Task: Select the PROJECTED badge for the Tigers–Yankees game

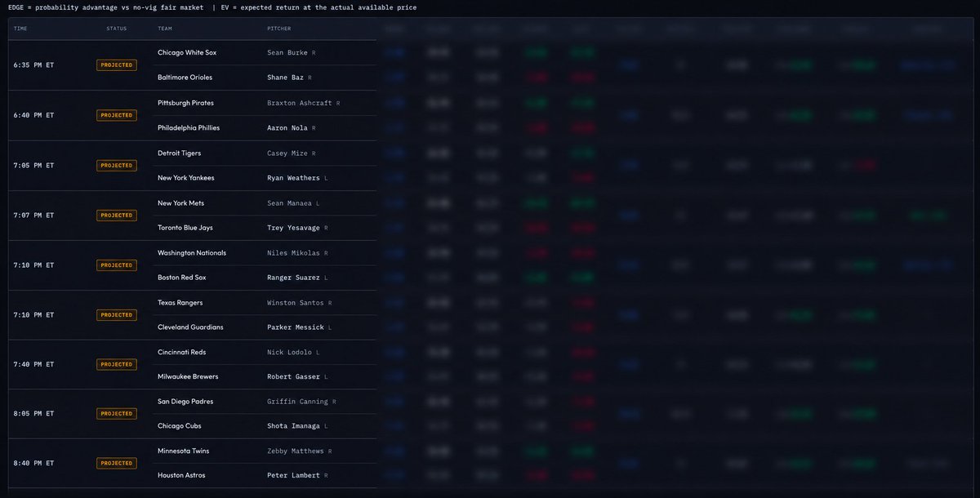Action: click(117, 166)
